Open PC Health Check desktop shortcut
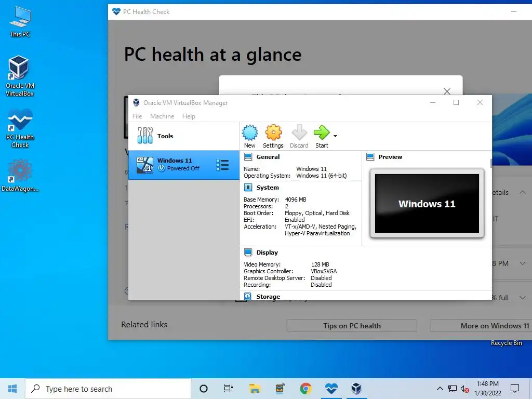 coord(20,128)
